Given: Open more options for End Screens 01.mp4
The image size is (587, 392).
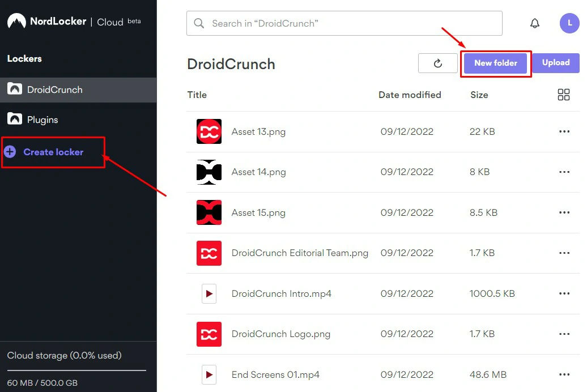Looking at the screenshot, I should (564, 374).
